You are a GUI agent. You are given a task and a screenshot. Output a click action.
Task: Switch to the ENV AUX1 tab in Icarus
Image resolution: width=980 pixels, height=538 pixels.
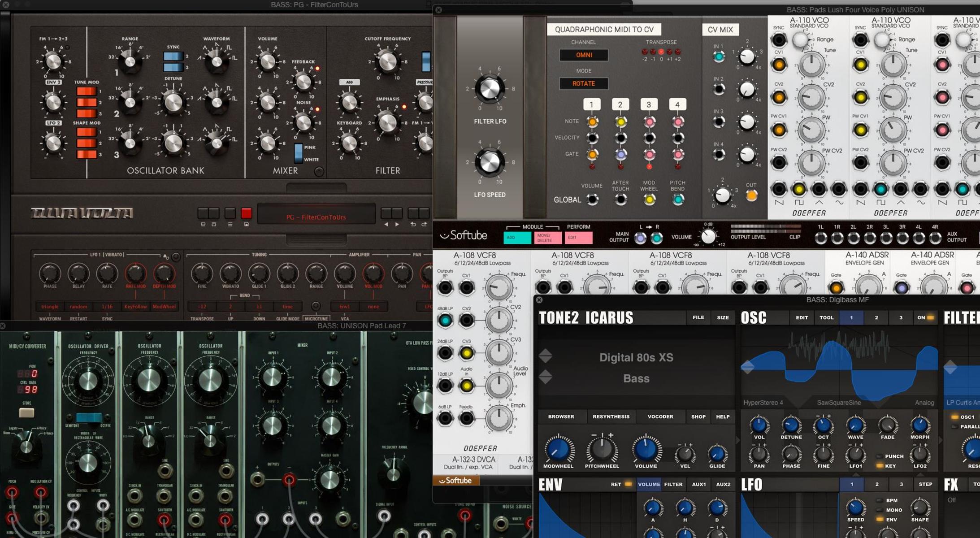click(698, 484)
